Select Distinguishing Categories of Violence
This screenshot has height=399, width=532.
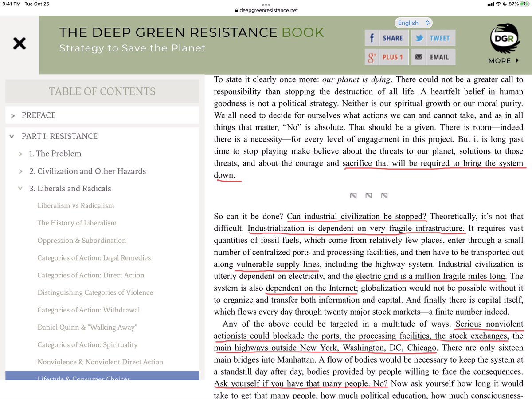pos(95,292)
